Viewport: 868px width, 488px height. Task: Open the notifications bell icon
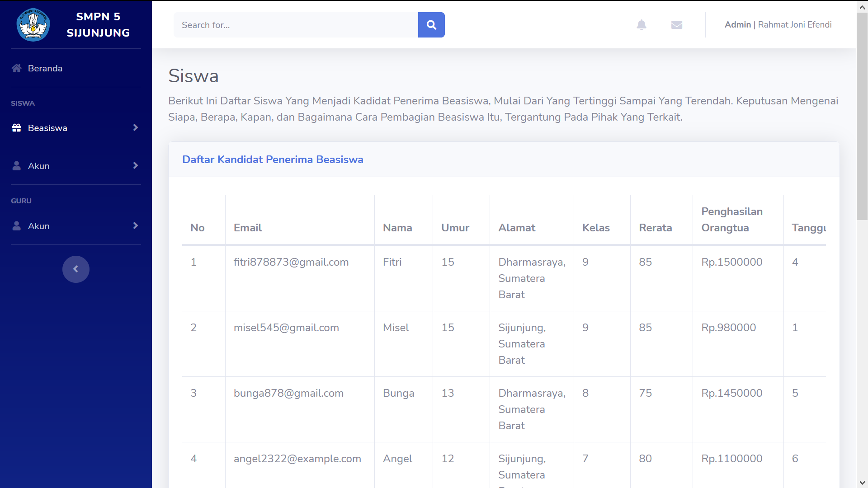[x=641, y=25]
